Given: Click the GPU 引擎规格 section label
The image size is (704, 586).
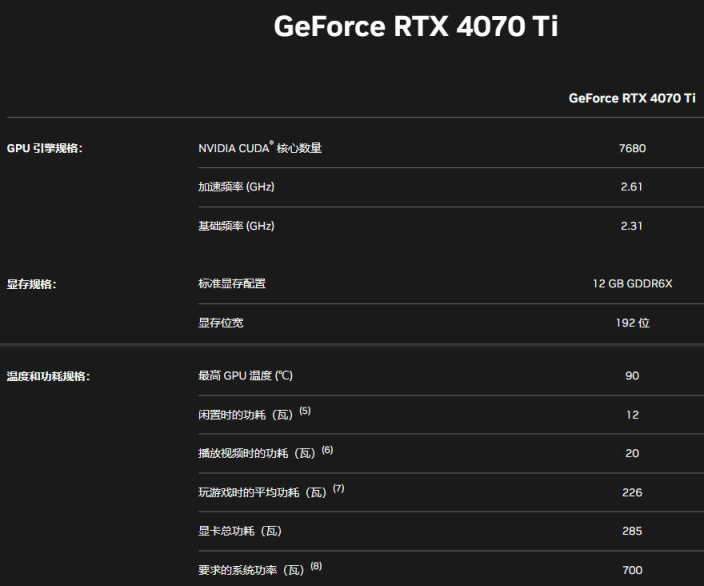Looking at the screenshot, I should [45, 148].
